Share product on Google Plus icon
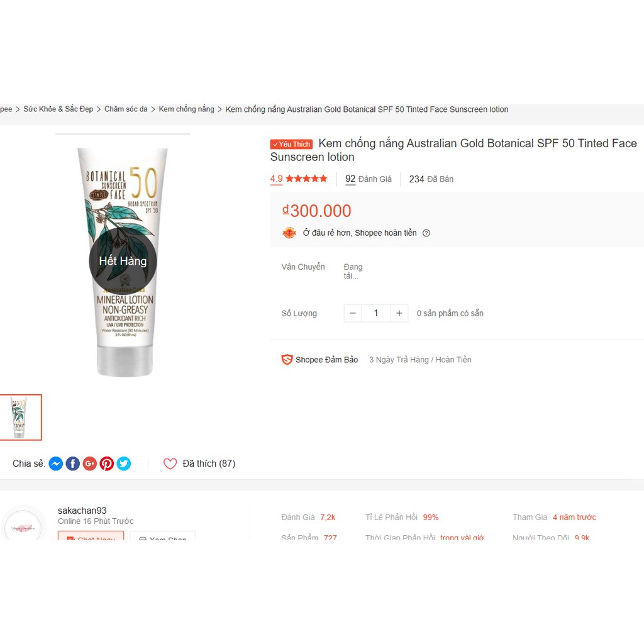Image resolution: width=644 pixels, height=644 pixels. click(x=90, y=464)
